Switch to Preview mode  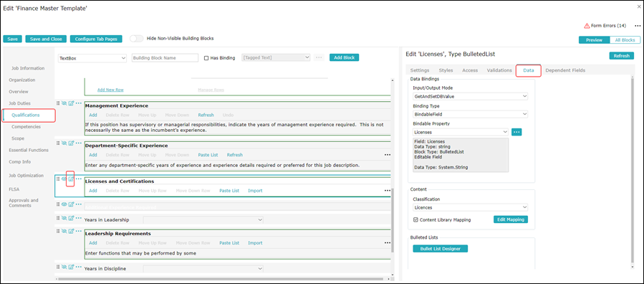pyautogui.click(x=594, y=40)
